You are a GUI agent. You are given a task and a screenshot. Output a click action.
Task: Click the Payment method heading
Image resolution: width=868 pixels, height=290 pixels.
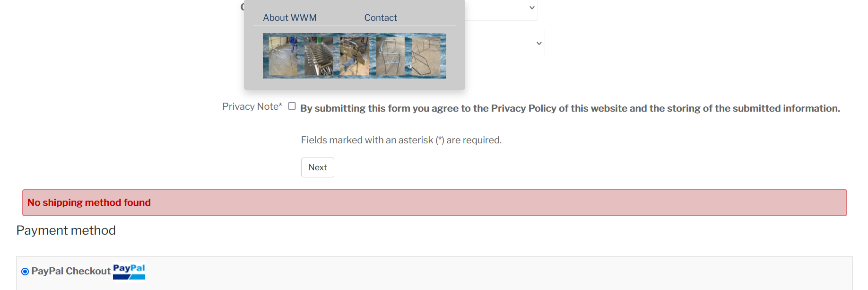66,230
